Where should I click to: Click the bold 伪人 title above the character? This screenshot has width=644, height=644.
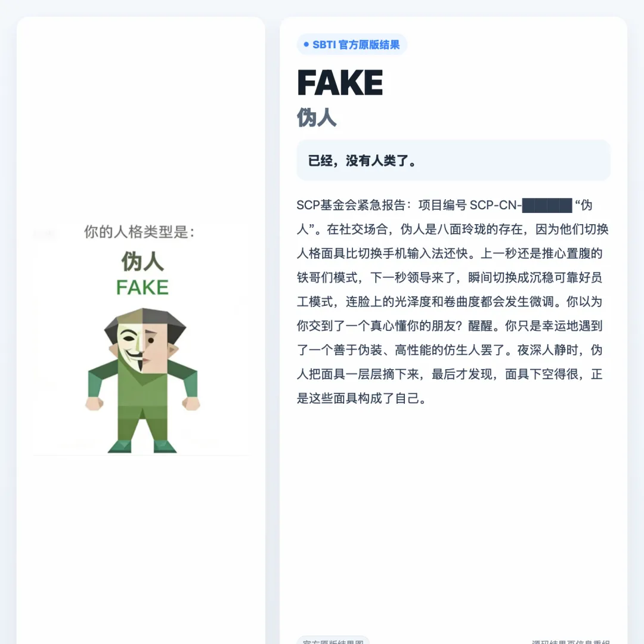(143, 261)
